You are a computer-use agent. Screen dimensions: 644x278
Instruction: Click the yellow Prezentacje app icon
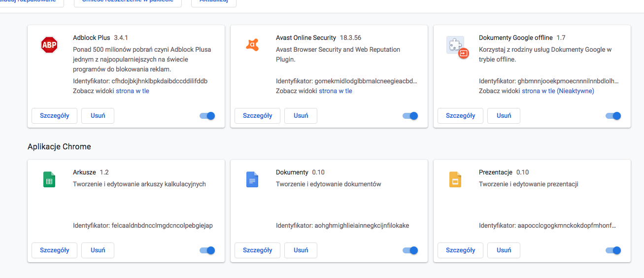[x=455, y=179]
